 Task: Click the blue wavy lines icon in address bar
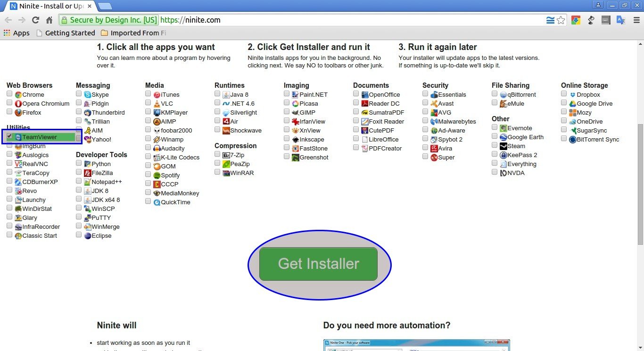(550, 20)
